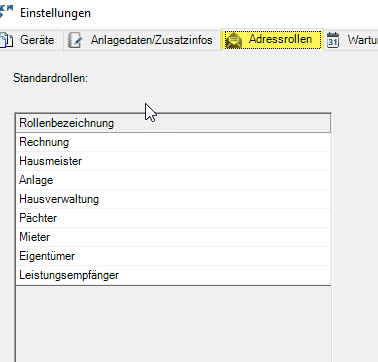378x362 pixels.
Task: Click the Einstellungen window app icon
Action: click(6, 12)
